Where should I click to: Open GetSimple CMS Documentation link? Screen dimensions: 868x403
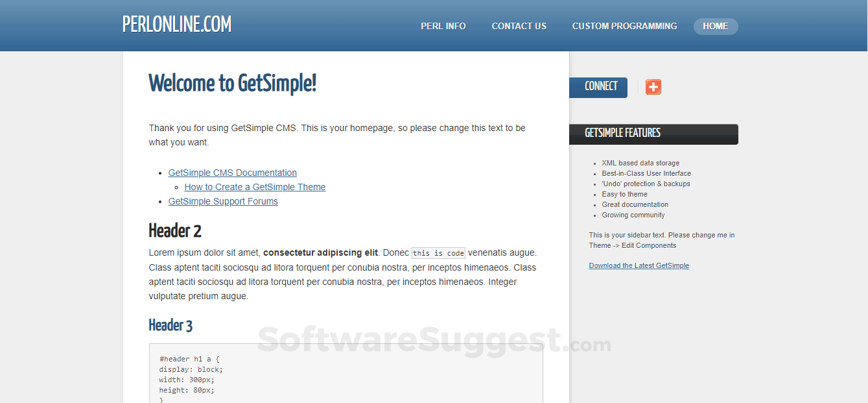(233, 173)
